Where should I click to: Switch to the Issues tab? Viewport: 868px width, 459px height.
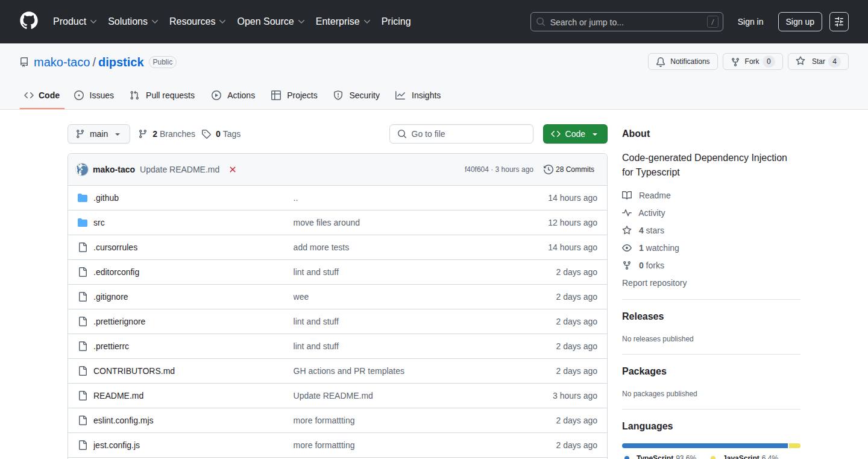tap(94, 95)
